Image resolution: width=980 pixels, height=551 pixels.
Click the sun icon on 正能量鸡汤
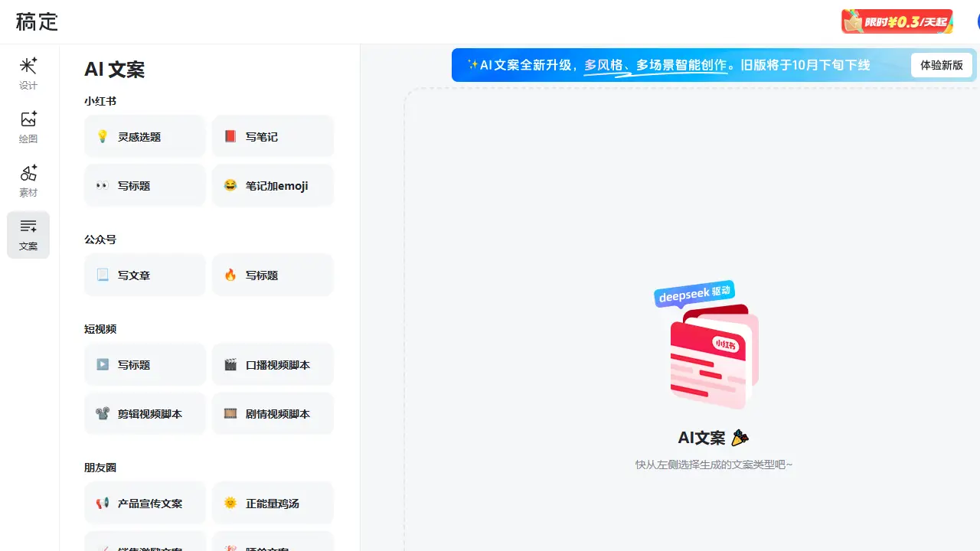(230, 503)
